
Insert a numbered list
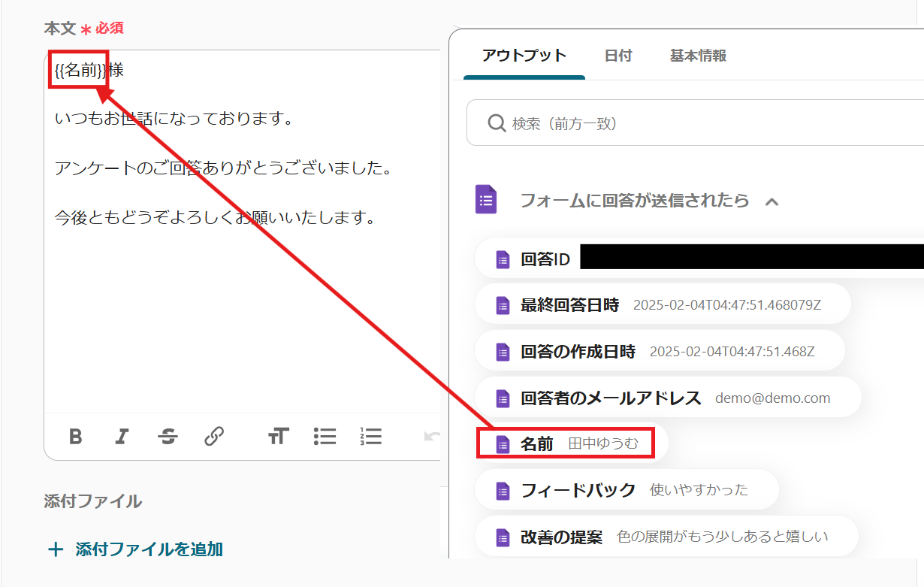coord(371,437)
